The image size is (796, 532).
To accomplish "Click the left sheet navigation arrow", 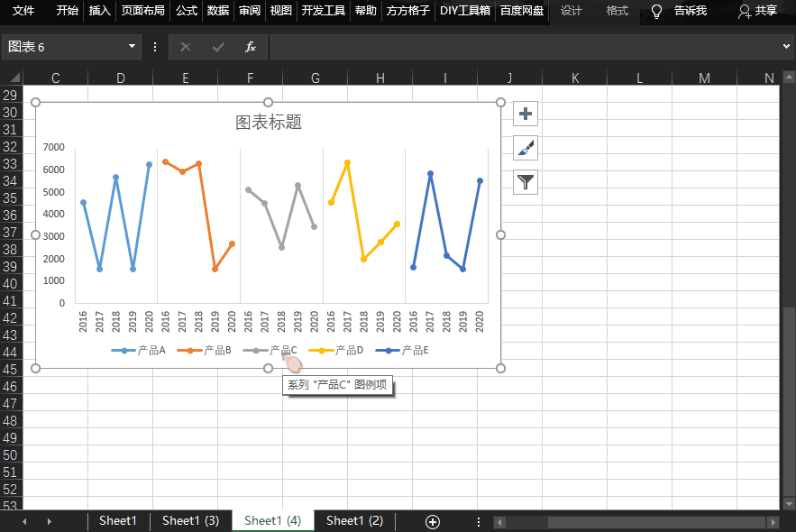I will click(24, 521).
